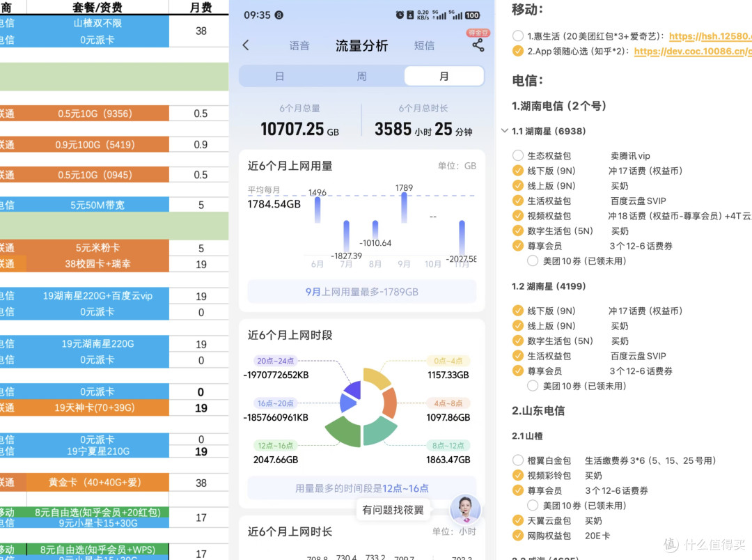Tap the 有问题找筱翼 chat bubble
This screenshot has height=560, width=752.
coord(393,510)
